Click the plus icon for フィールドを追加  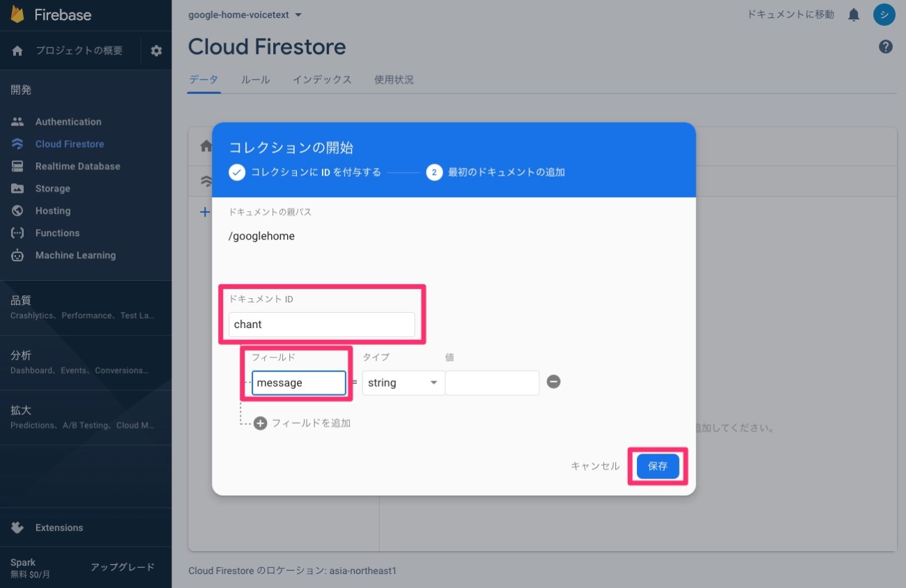(260, 423)
